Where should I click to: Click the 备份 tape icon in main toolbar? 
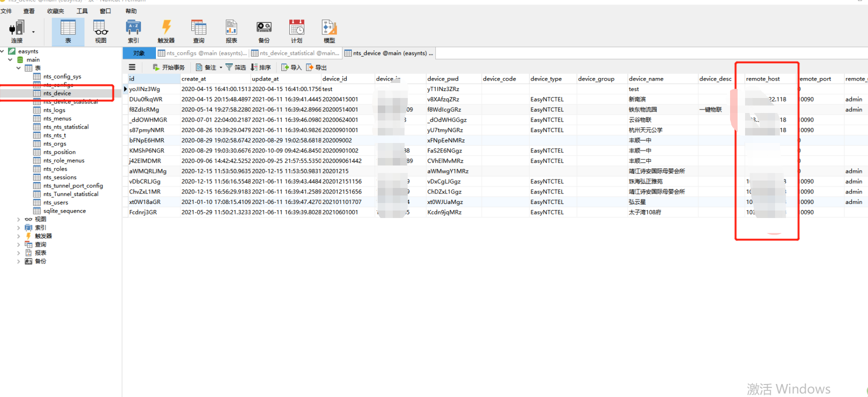(x=264, y=31)
